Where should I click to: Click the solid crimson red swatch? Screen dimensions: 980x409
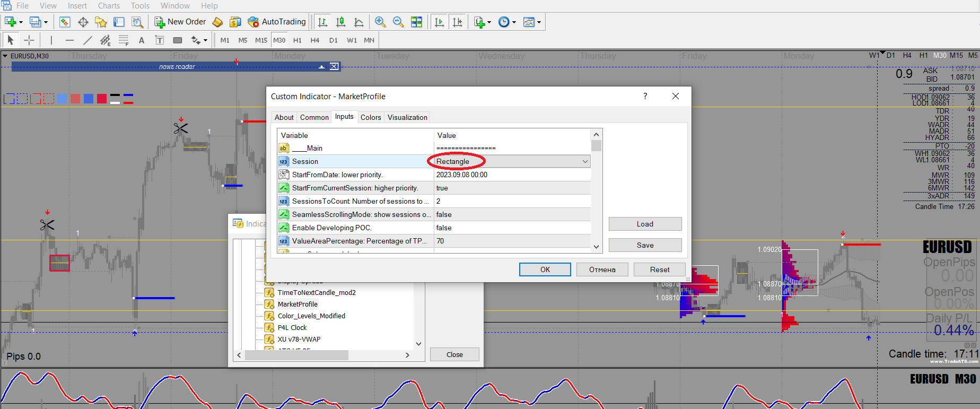coord(102,99)
